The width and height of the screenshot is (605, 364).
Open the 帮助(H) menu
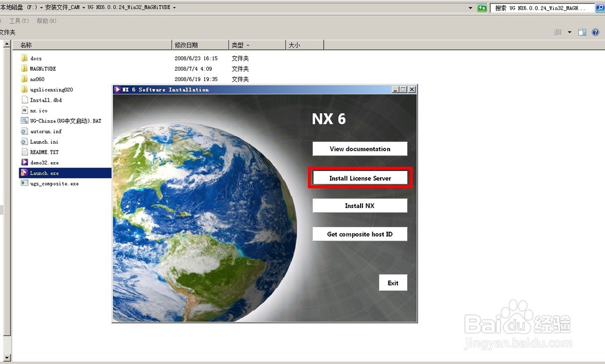[x=47, y=21]
